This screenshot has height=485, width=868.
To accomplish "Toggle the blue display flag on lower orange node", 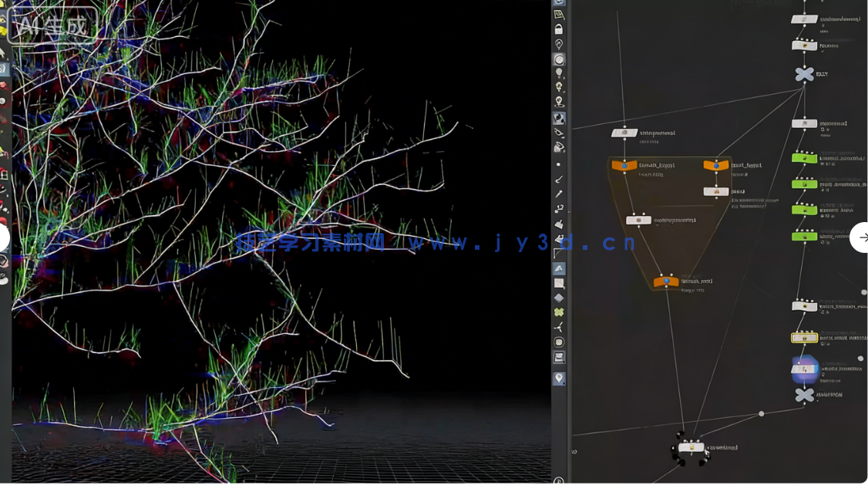I will 667,280.
